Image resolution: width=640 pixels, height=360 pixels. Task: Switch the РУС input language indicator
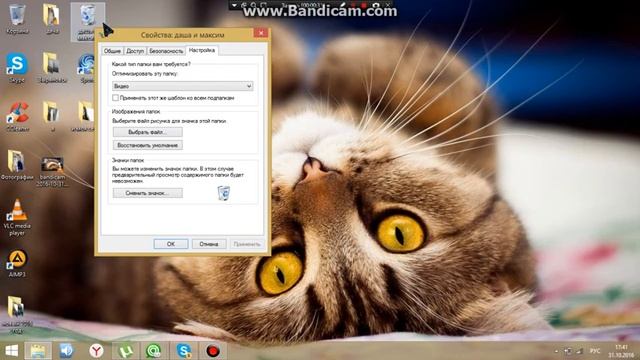[x=595, y=351]
